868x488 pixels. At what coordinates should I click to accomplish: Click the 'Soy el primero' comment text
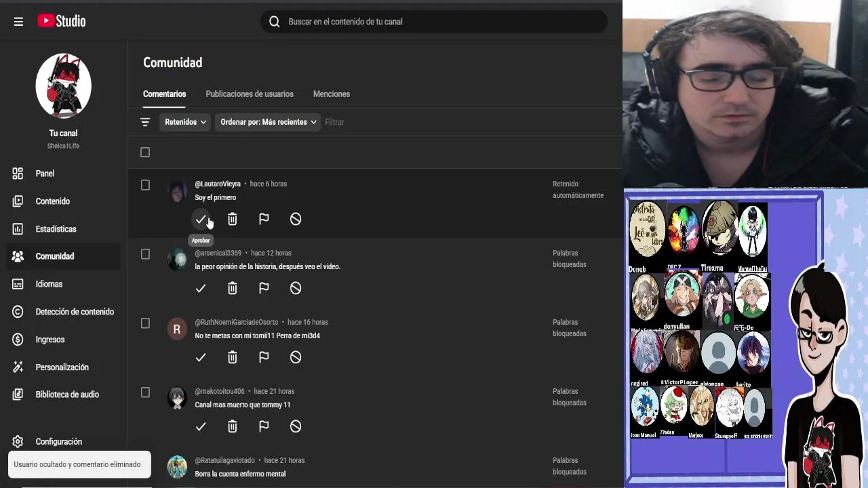216,197
